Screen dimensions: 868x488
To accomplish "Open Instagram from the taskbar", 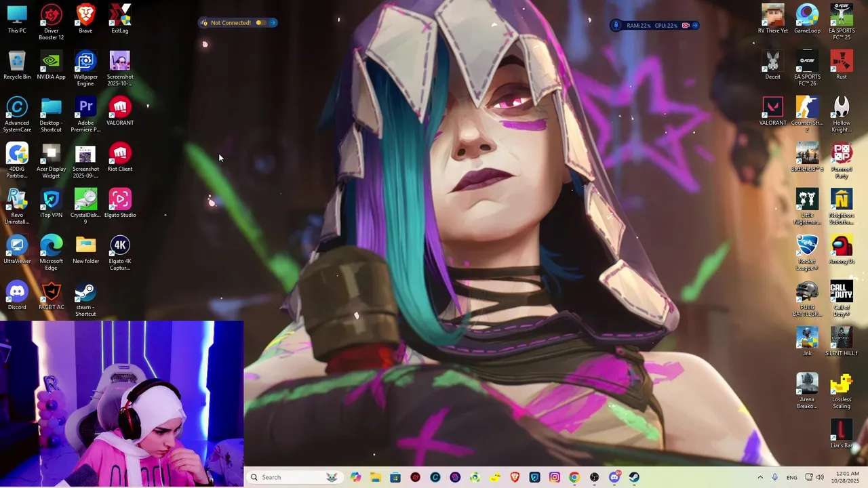I will click(x=555, y=477).
